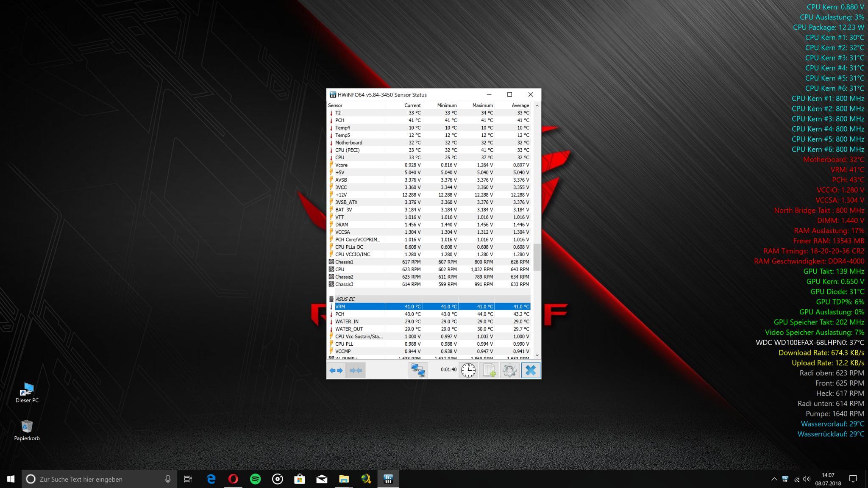Reset the timer with the clock icon
The width and height of the screenshot is (868, 488).
click(x=468, y=370)
